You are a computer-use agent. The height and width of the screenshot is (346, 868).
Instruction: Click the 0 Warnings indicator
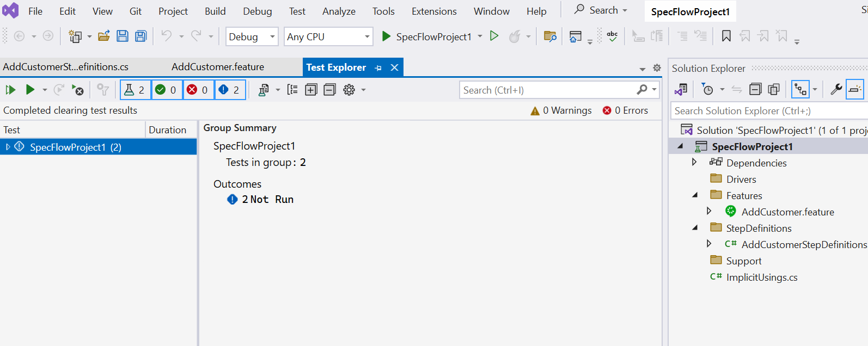[561, 110]
